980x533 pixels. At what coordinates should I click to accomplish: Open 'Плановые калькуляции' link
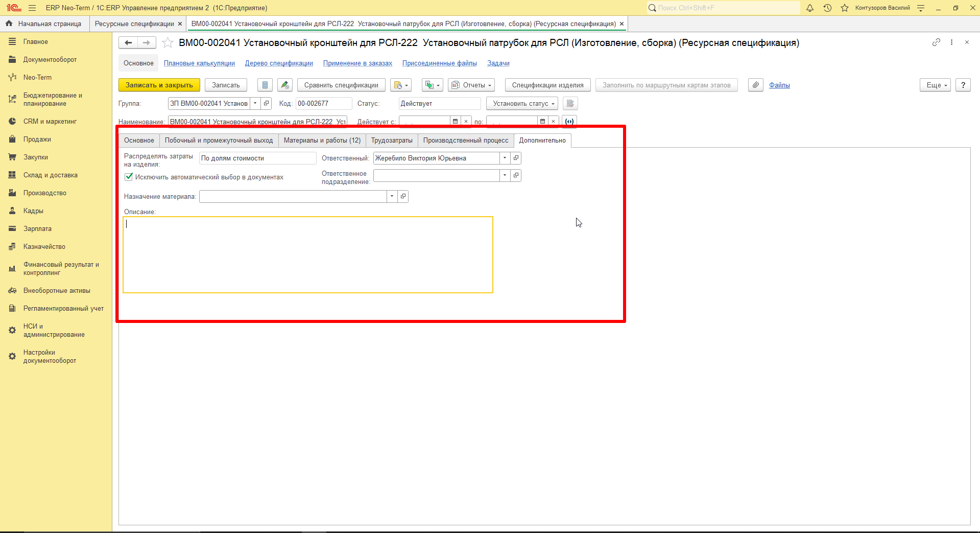pos(199,63)
